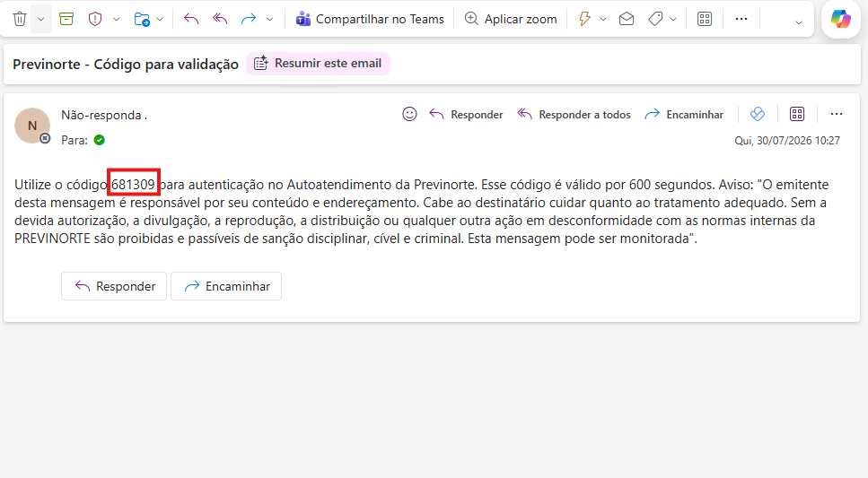Report the message using the shield icon
The width and height of the screenshot is (868, 478).
[x=95, y=19]
